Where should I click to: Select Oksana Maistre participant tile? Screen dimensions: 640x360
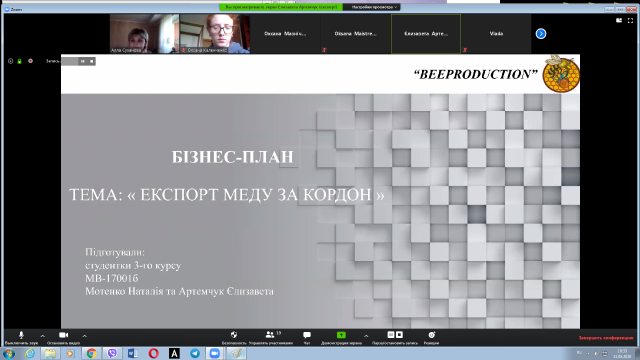[356, 34]
